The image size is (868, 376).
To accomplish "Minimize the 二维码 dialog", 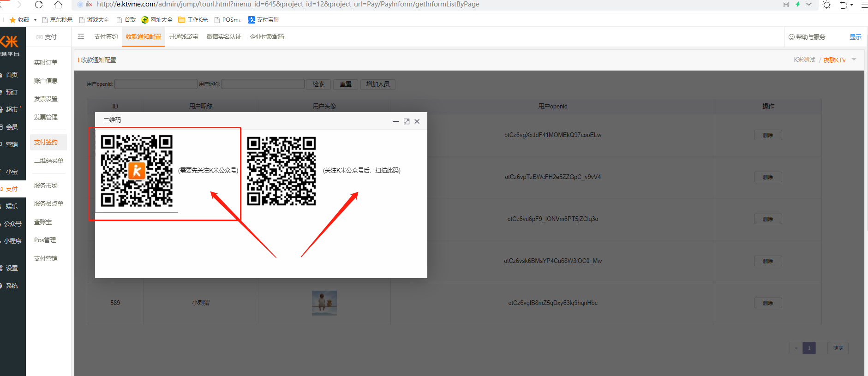I will pos(395,121).
